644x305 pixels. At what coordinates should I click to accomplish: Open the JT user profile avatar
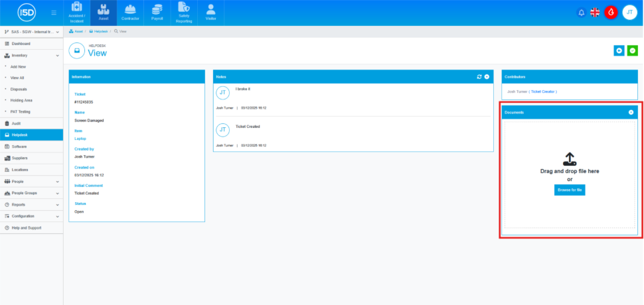coord(629,13)
